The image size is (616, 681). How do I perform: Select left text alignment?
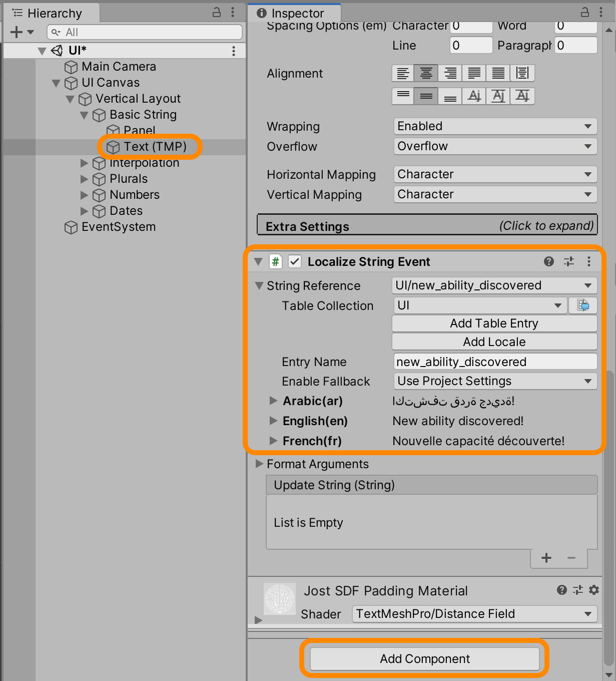point(403,73)
